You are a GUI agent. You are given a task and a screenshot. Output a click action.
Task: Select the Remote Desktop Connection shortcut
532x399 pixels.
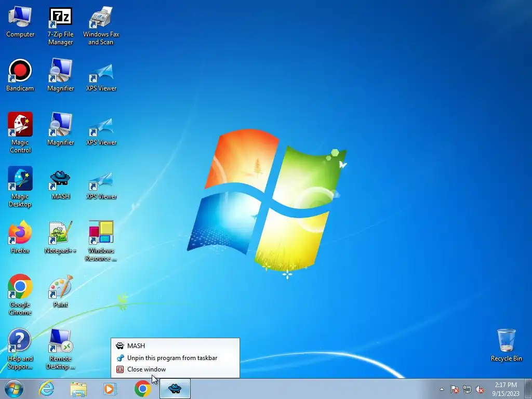(x=60, y=349)
